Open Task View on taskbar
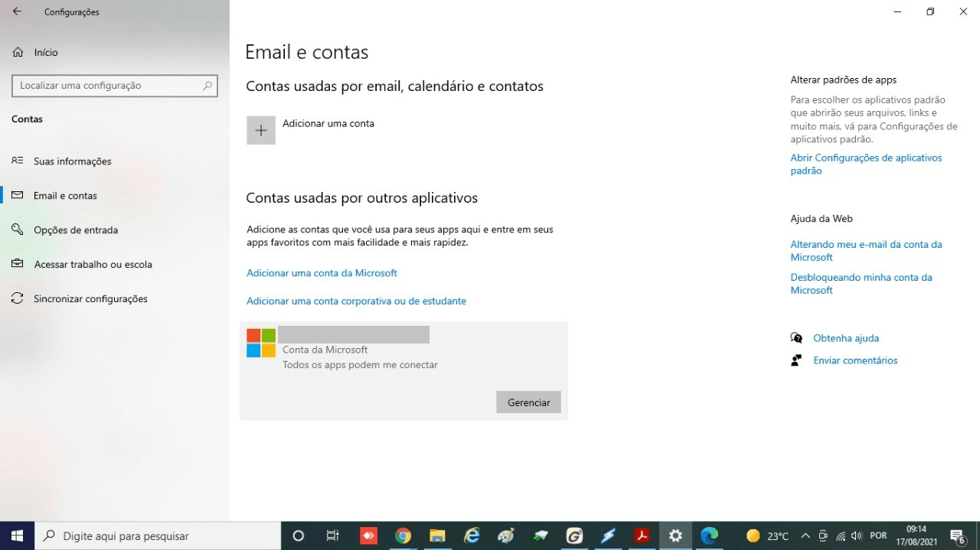 tap(333, 536)
